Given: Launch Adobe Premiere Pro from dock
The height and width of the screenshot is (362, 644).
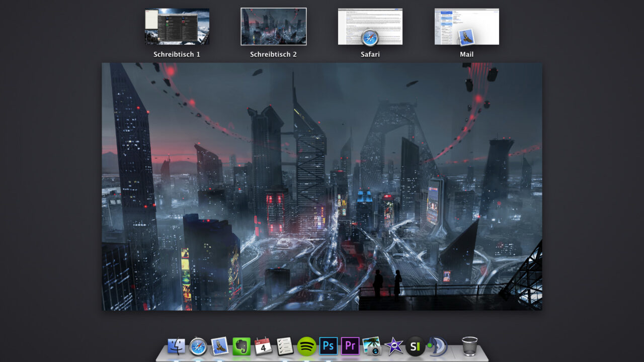Looking at the screenshot, I should (350, 346).
